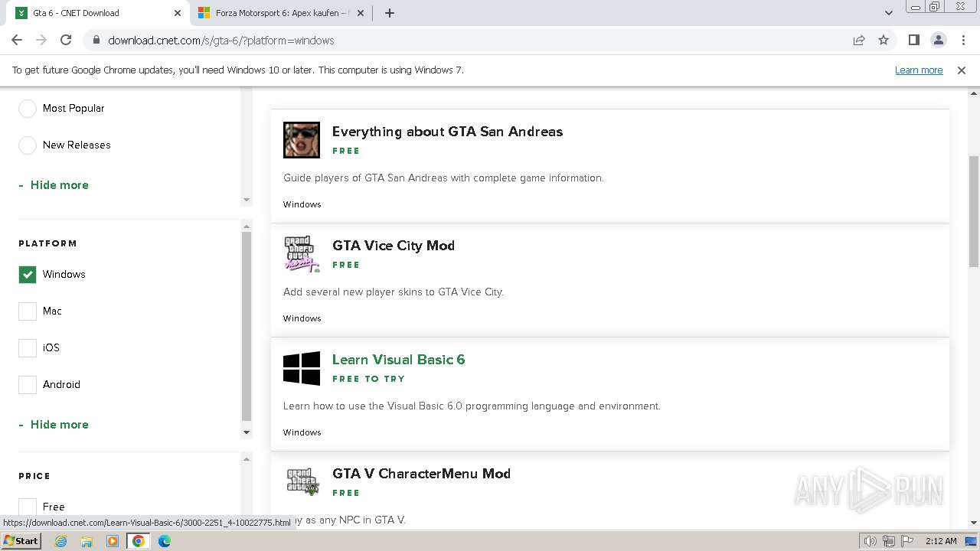Open Everything about GTA San Andreas title
The height and width of the screenshot is (551, 980).
[447, 132]
